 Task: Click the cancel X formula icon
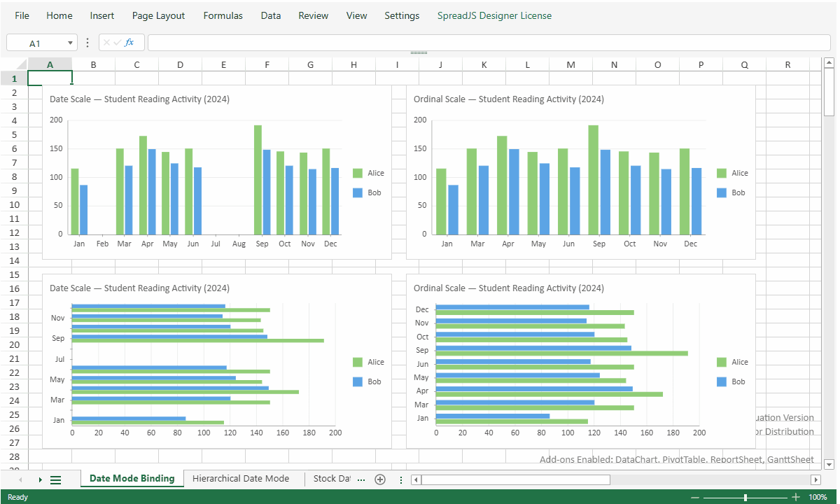[106, 43]
